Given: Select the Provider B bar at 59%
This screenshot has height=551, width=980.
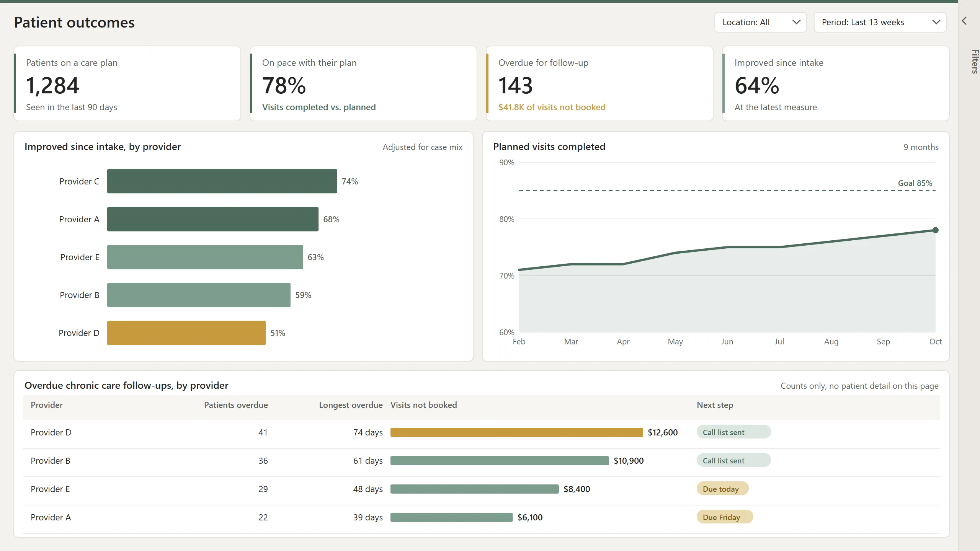Looking at the screenshot, I should tap(199, 295).
